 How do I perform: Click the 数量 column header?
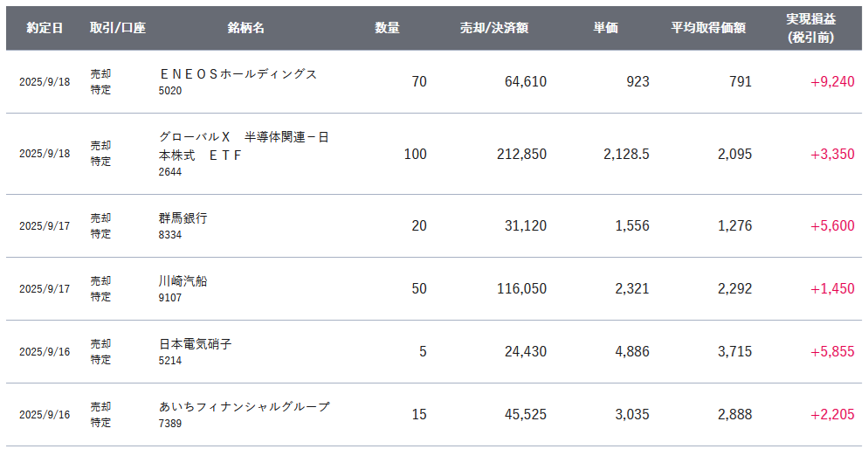click(x=387, y=28)
